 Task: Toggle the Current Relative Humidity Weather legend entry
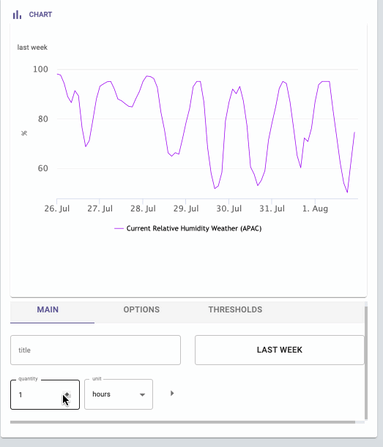[188, 229]
